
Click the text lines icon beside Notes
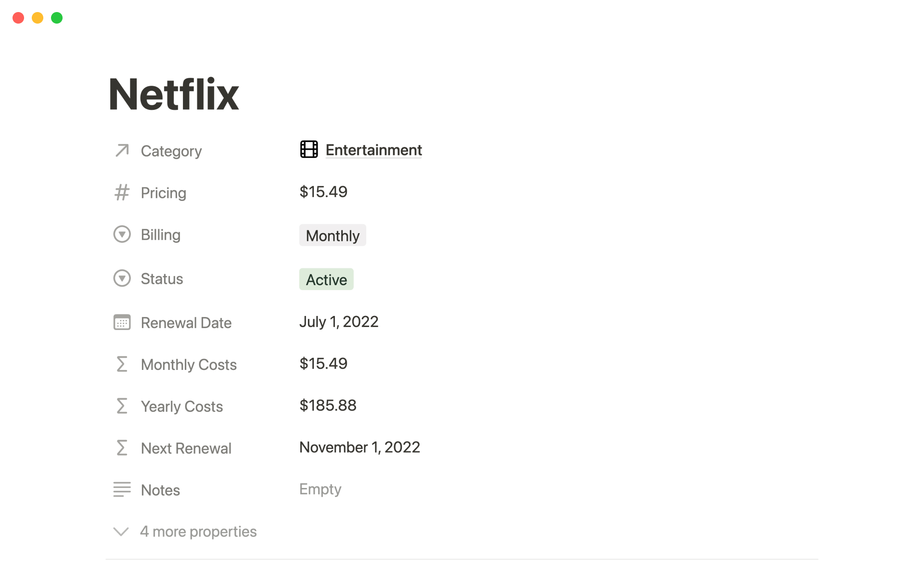pos(122,489)
